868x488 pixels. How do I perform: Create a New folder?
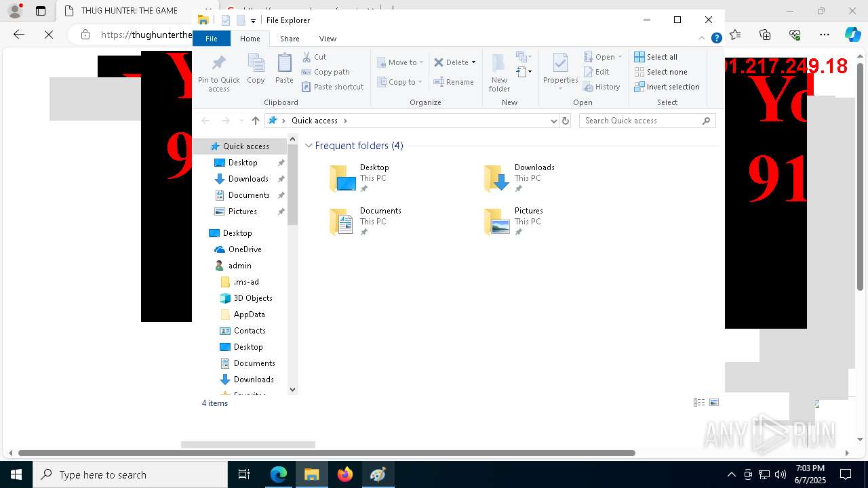(499, 73)
